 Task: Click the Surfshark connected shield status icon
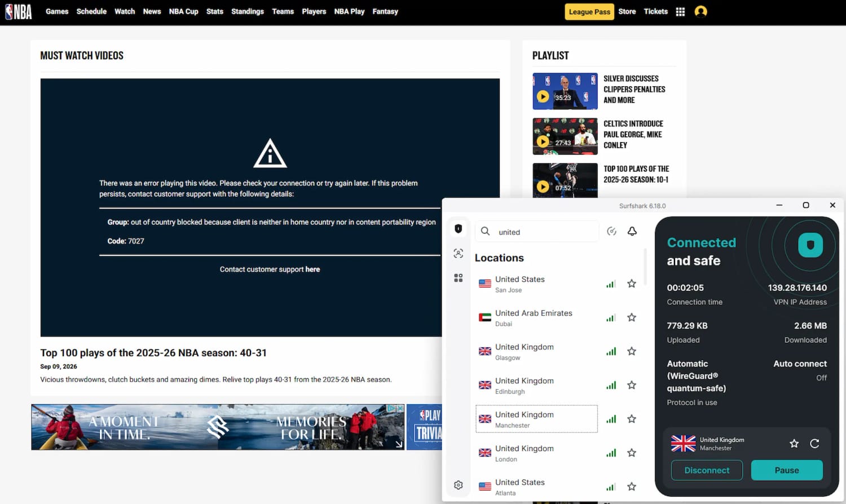pyautogui.click(x=810, y=245)
